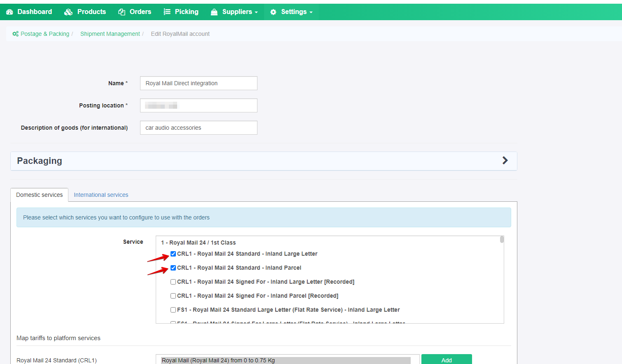
Task: Click the Postage & Packing cogs icon
Action: tap(15, 34)
